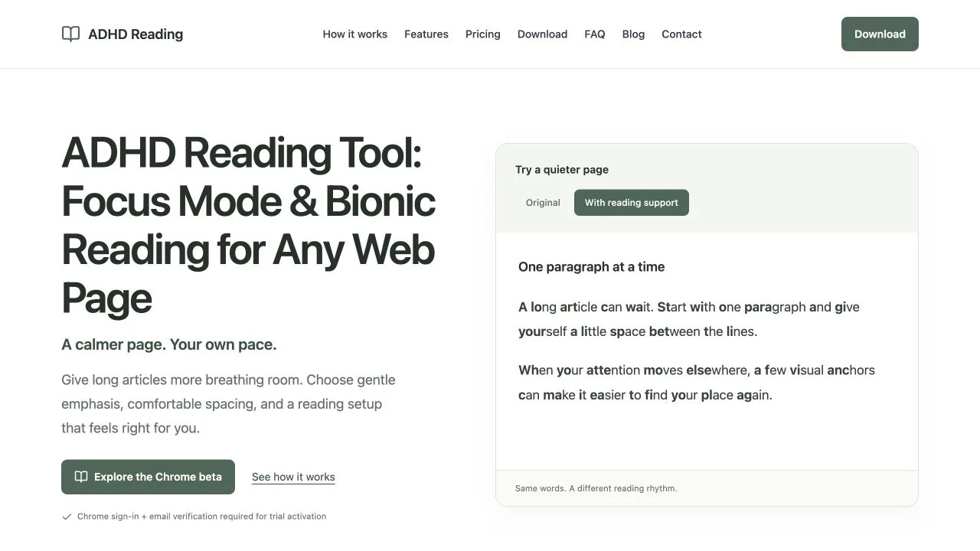Click Explore the Chrome beta button
This screenshot has width=980, height=551.
(x=148, y=477)
